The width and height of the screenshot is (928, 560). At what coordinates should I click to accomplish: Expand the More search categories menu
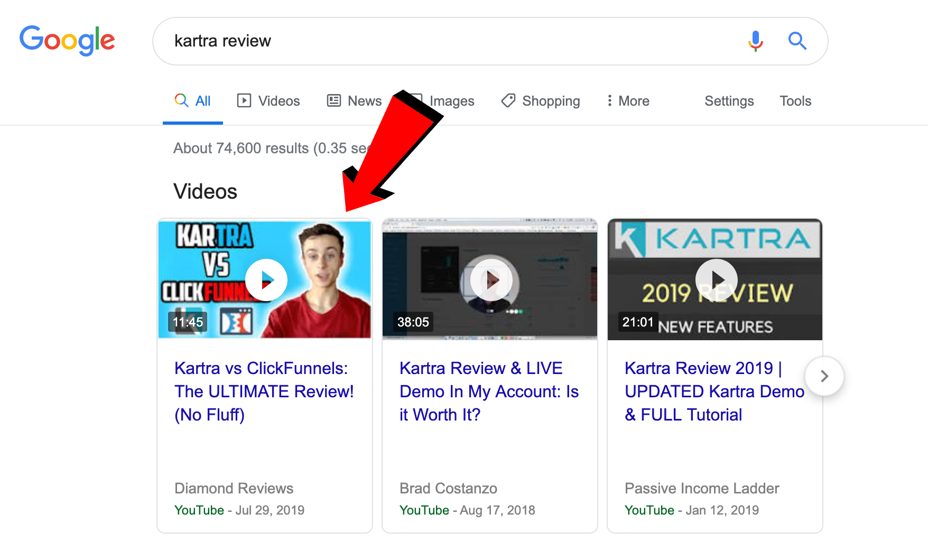[628, 101]
